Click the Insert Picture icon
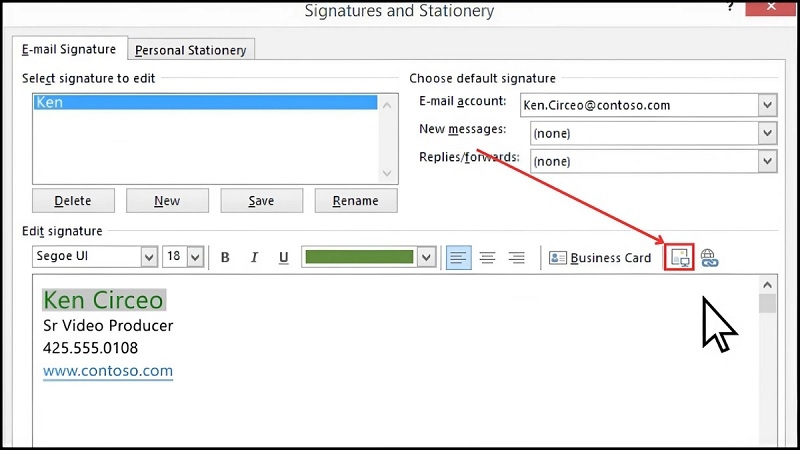 (x=680, y=257)
